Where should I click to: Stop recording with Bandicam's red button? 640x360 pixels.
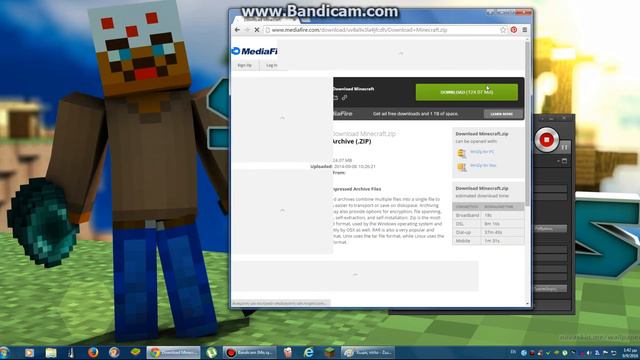547,140
